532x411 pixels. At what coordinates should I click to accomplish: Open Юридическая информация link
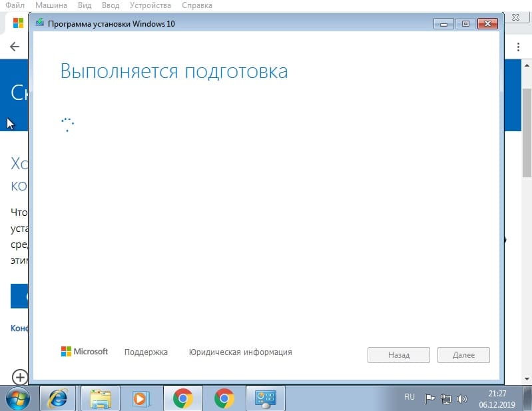pos(240,352)
